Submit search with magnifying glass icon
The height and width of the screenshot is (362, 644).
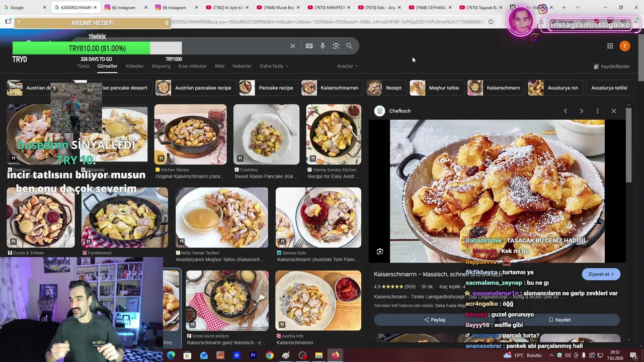[349, 46]
